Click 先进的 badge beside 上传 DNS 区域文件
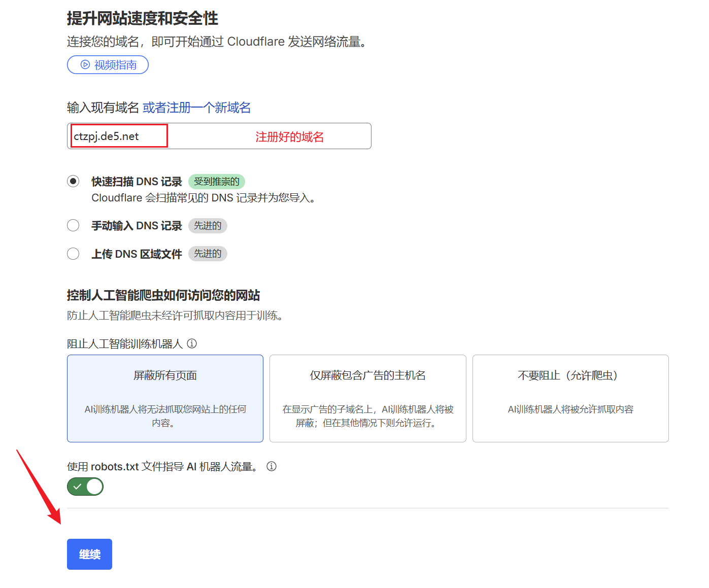 pyautogui.click(x=208, y=254)
